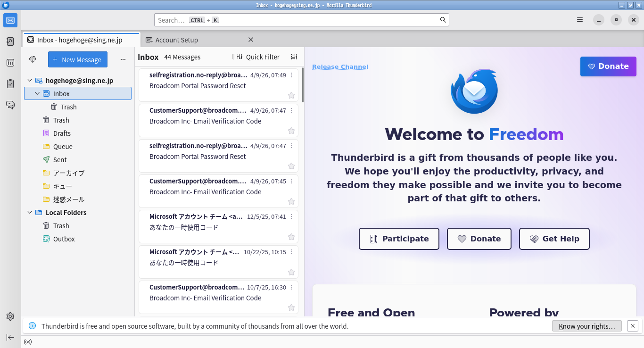Open the application hamburger menu
644x348 pixels.
pyautogui.click(x=579, y=19)
